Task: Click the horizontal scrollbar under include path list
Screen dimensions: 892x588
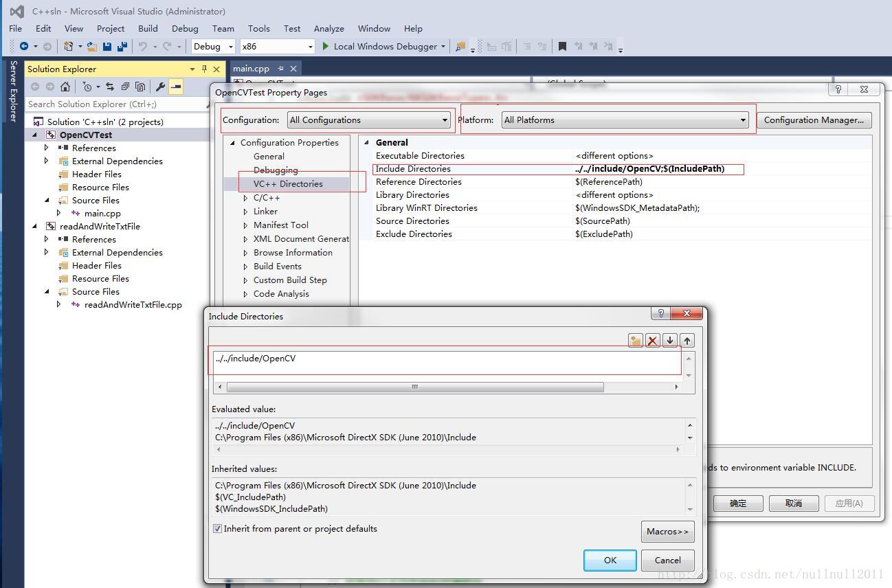Action: 414,387
